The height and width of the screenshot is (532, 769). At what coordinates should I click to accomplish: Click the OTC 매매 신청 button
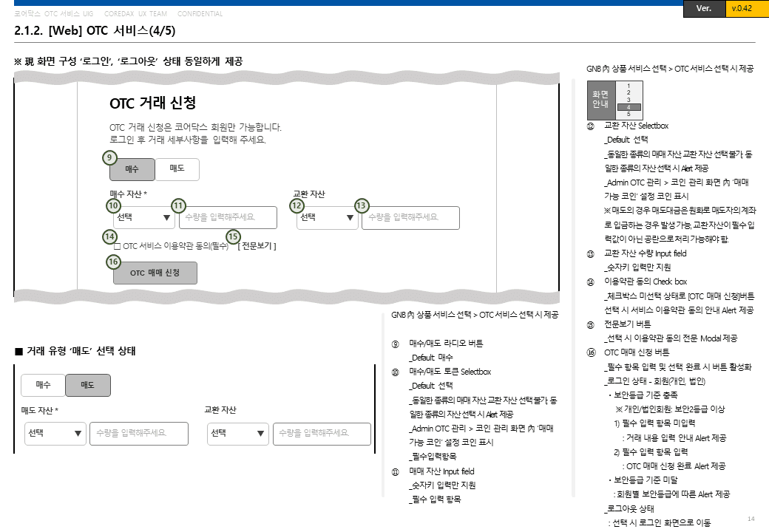155,273
